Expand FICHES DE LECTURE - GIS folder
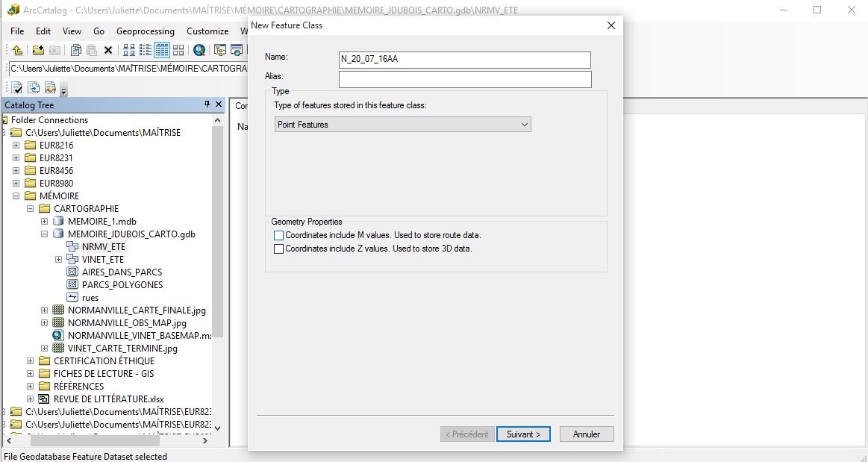The height and width of the screenshot is (462, 868). (31, 373)
